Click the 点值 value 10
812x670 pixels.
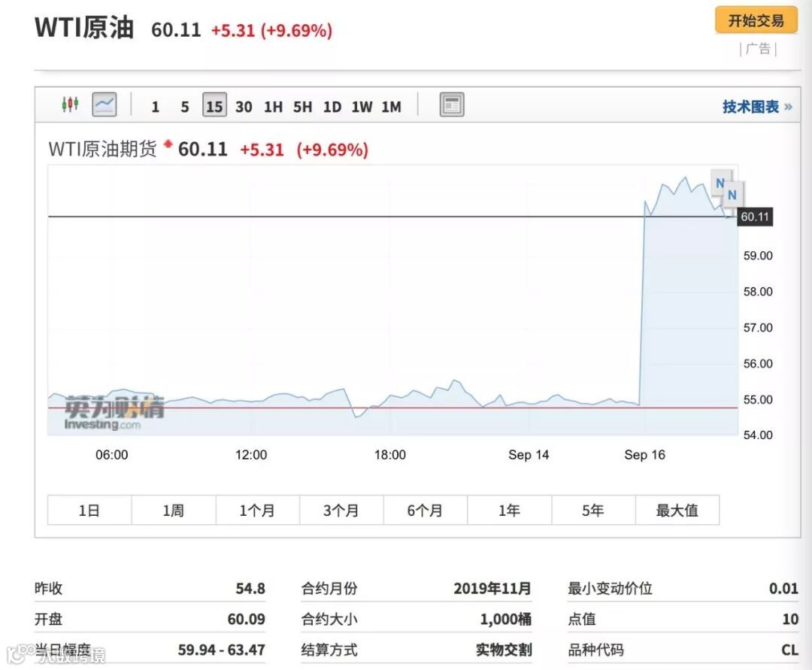click(790, 619)
